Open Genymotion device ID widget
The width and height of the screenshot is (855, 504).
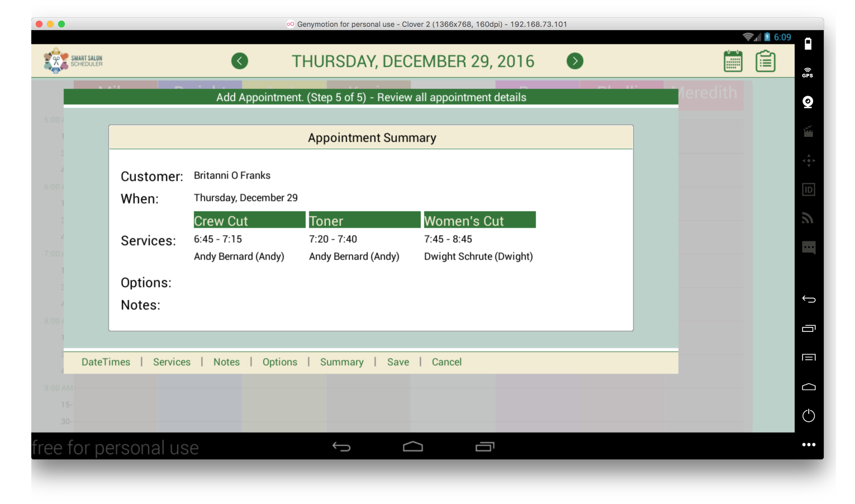coord(809,189)
